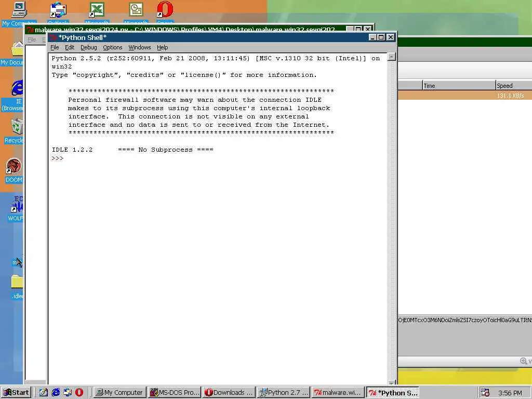Open the Help menu in Python Shell
Image resolution: width=532 pixels, height=399 pixels.
click(162, 47)
